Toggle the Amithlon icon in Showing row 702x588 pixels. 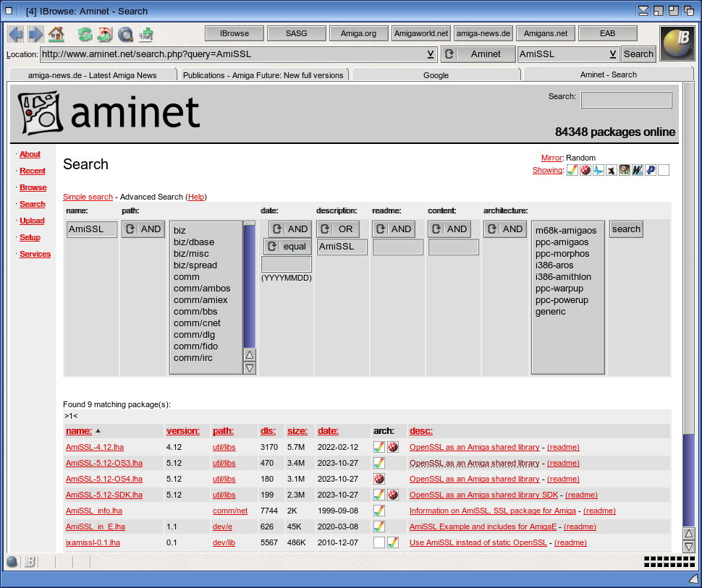(x=624, y=170)
